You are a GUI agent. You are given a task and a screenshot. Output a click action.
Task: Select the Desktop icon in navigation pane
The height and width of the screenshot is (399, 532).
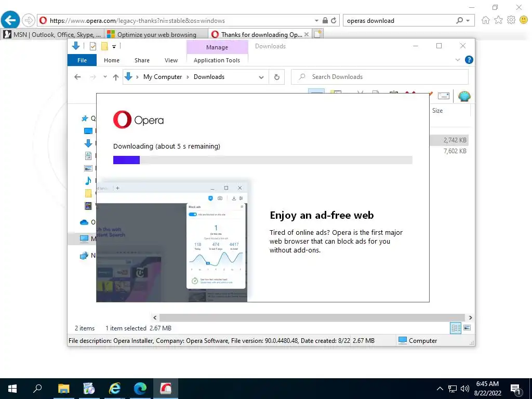coord(88,131)
